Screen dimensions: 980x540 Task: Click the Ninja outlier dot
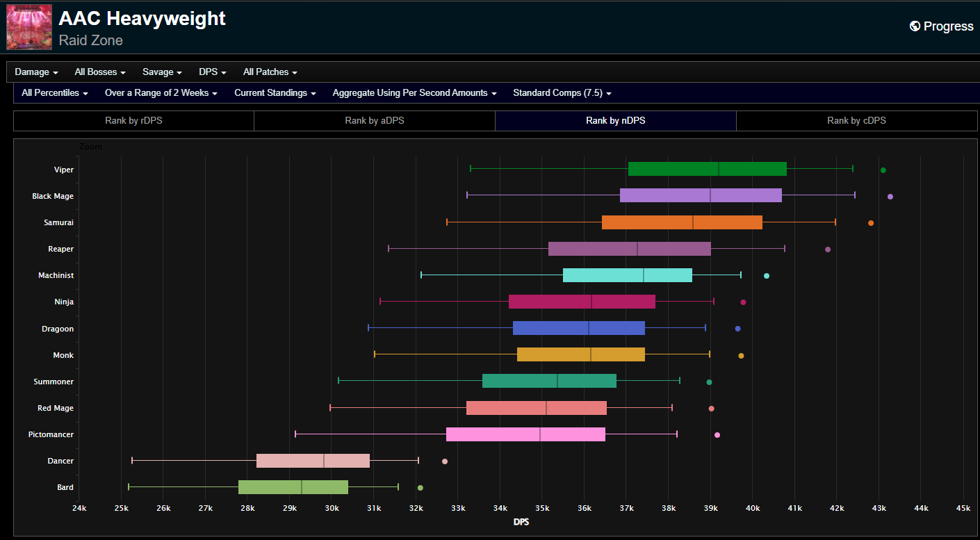(743, 302)
